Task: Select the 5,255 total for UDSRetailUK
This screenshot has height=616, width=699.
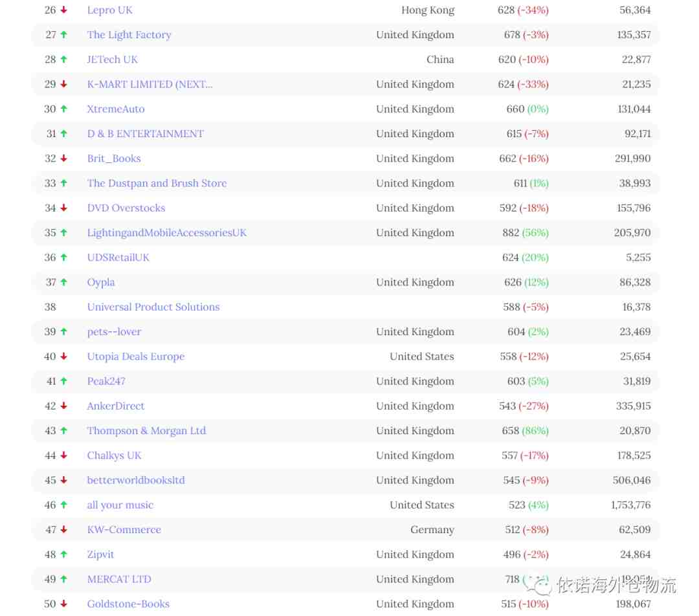Action: point(638,258)
